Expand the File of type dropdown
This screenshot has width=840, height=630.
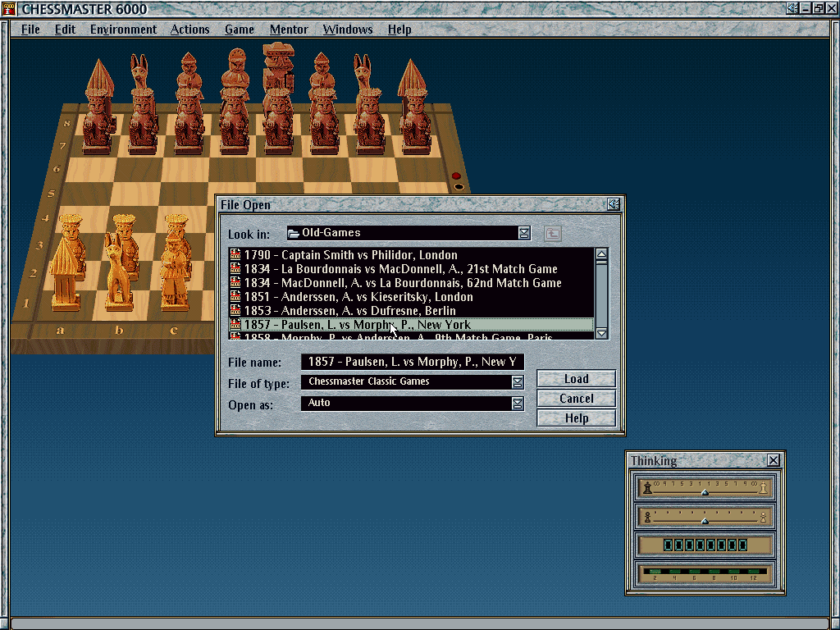pyautogui.click(x=517, y=382)
